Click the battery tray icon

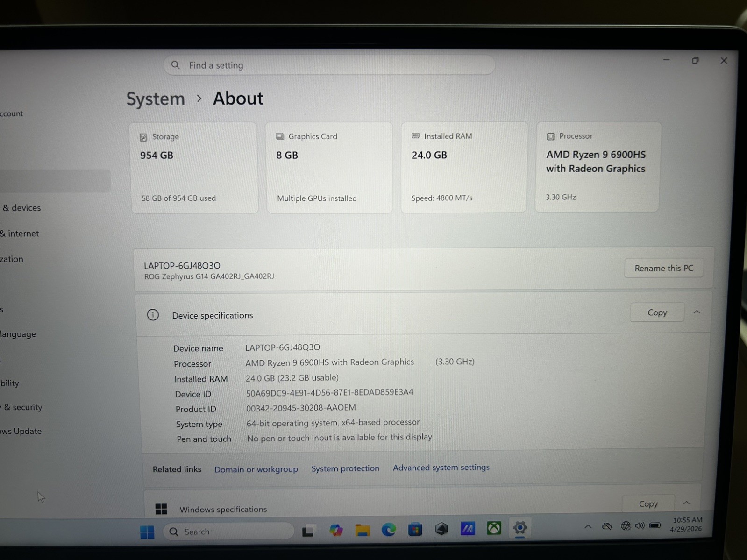click(x=655, y=525)
